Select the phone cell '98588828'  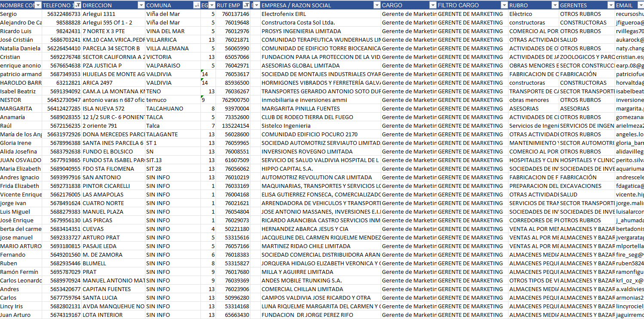coord(62,22)
